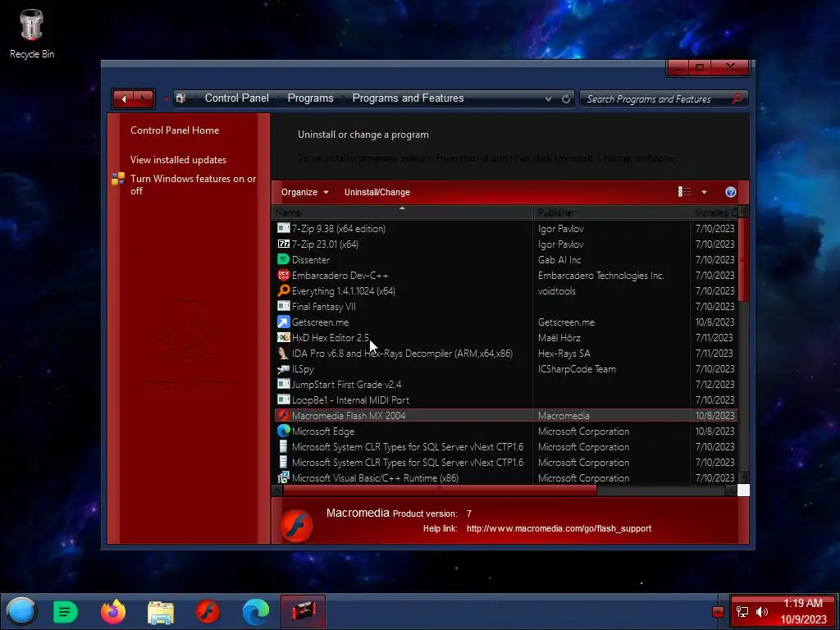This screenshot has height=630, width=840.
Task: Open the help question mark icon
Action: tap(731, 192)
